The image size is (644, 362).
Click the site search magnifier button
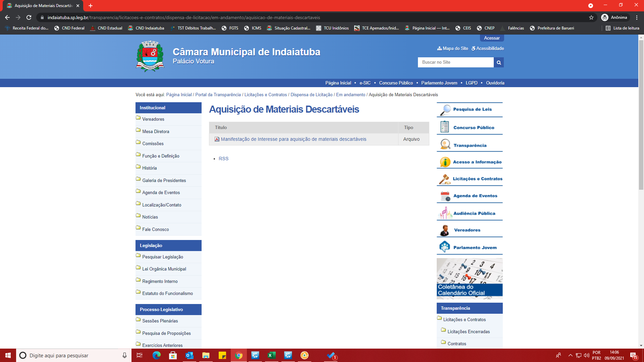click(x=499, y=62)
